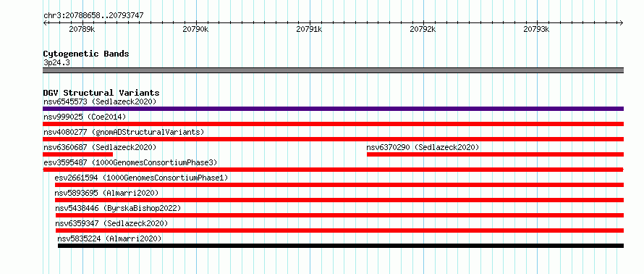Click the left arrow of the ruler
The image size is (644, 274).
(45, 22)
